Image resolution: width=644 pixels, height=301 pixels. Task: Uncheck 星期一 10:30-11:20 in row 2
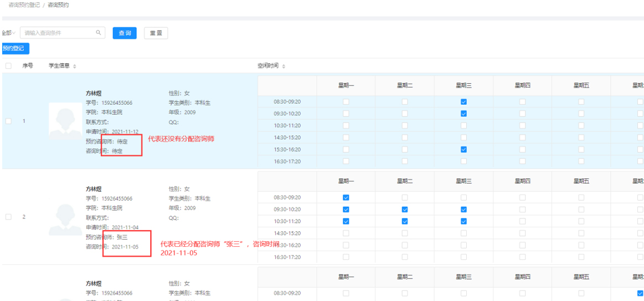[346, 221]
